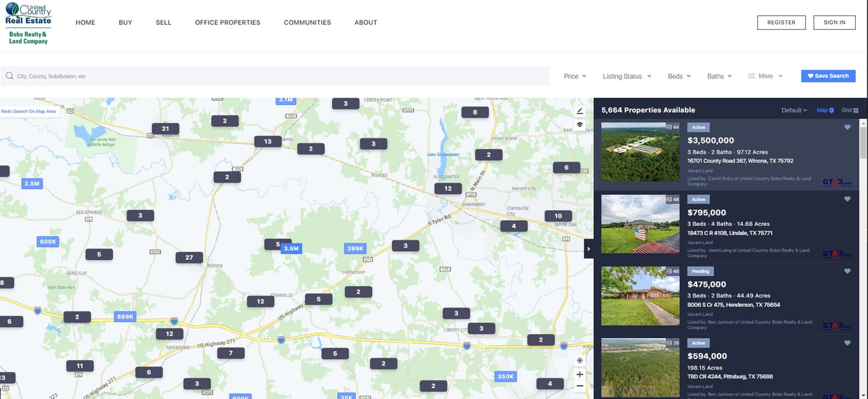The height and width of the screenshot is (399, 868).
Task: Go to Office Properties in navigation
Action: coord(228,22)
